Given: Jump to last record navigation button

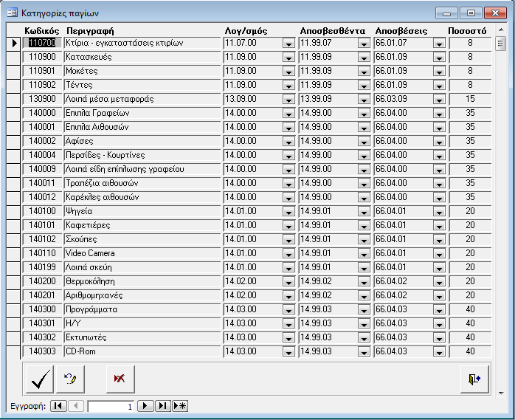Looking at the screenshot, I should pos(162,406).
